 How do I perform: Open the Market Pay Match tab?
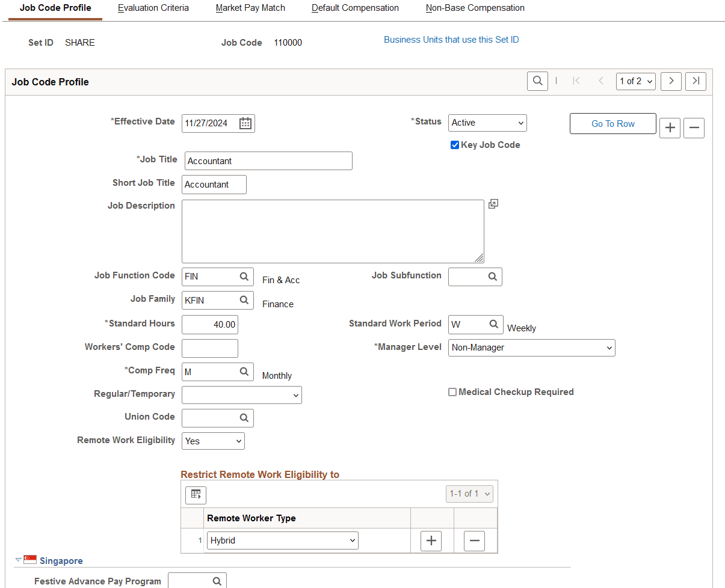coord(250,8)
